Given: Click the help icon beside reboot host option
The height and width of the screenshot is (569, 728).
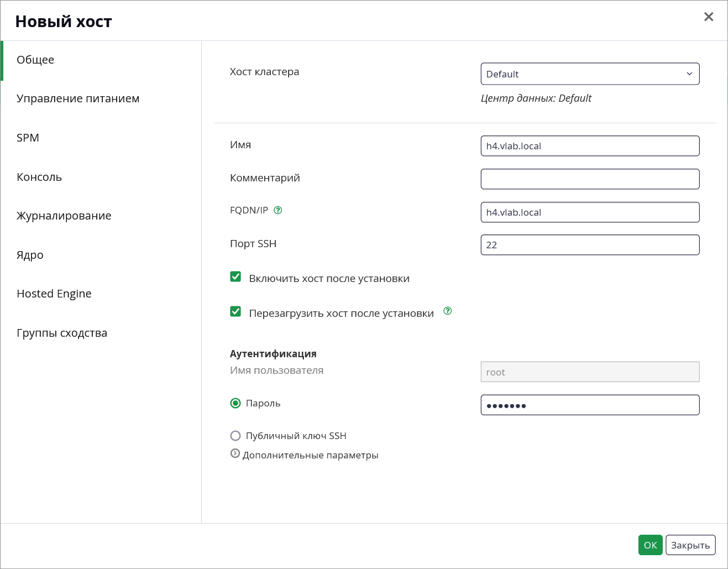Looking at the screenshot, I should tap(448, 311).
